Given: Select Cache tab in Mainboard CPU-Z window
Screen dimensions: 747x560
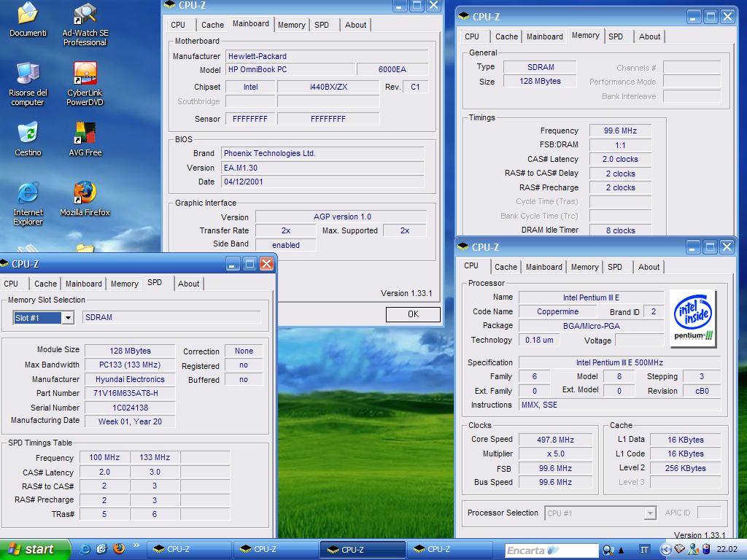Looking at the screenshot, I should pos(212,25).
